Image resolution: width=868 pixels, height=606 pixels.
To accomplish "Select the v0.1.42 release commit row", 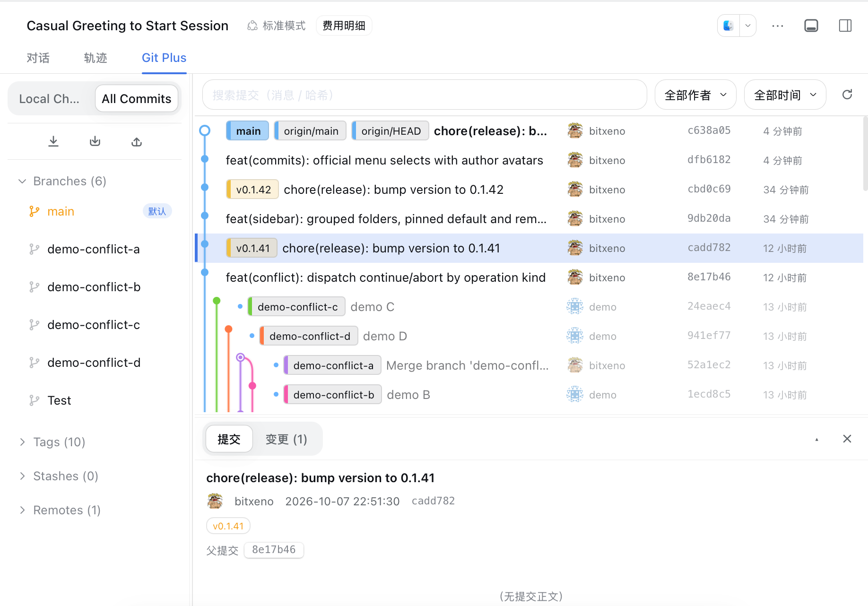I will click(529, 190).
